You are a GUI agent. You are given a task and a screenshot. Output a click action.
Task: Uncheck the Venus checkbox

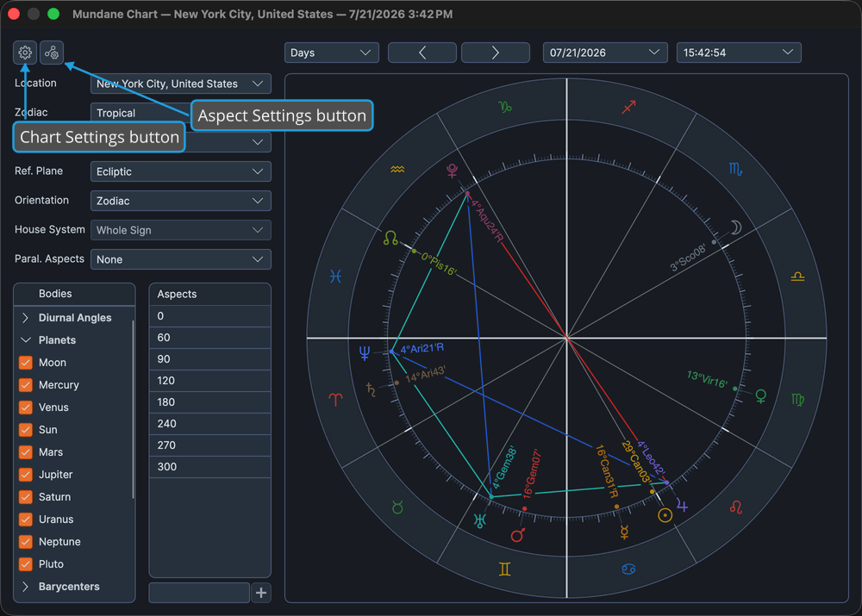pos(25,408)
